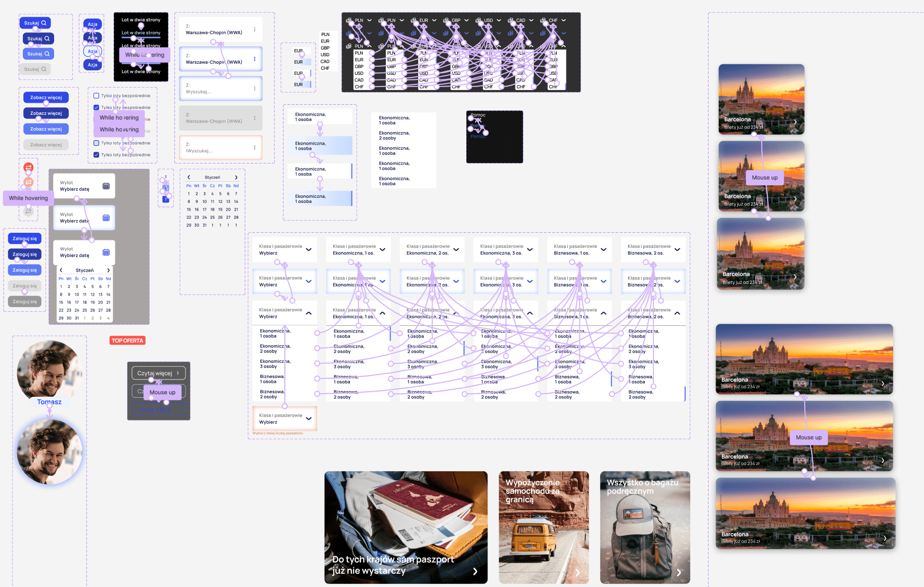Click the coins icon beside white GBP in top currency row

pyautogui.click(x=446, y=20)
